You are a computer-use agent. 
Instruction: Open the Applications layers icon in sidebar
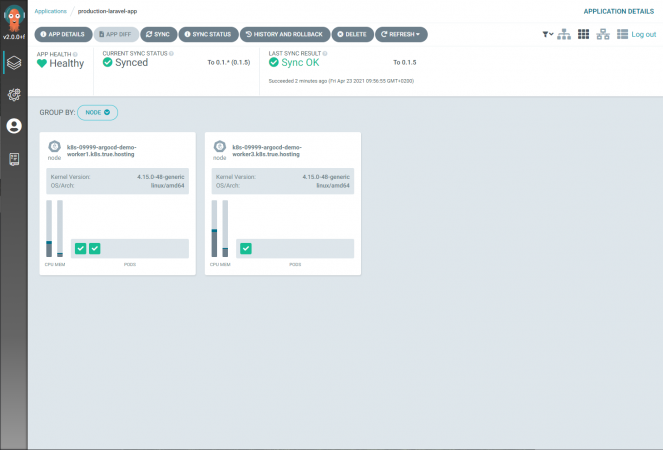pyautogui.click(x=14, y=63)
